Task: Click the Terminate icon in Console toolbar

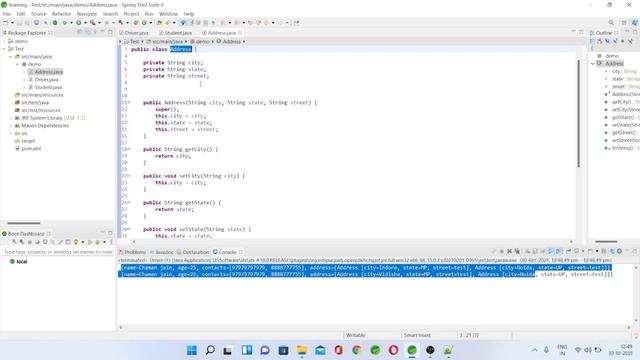Action: click(x=502, y=251)
